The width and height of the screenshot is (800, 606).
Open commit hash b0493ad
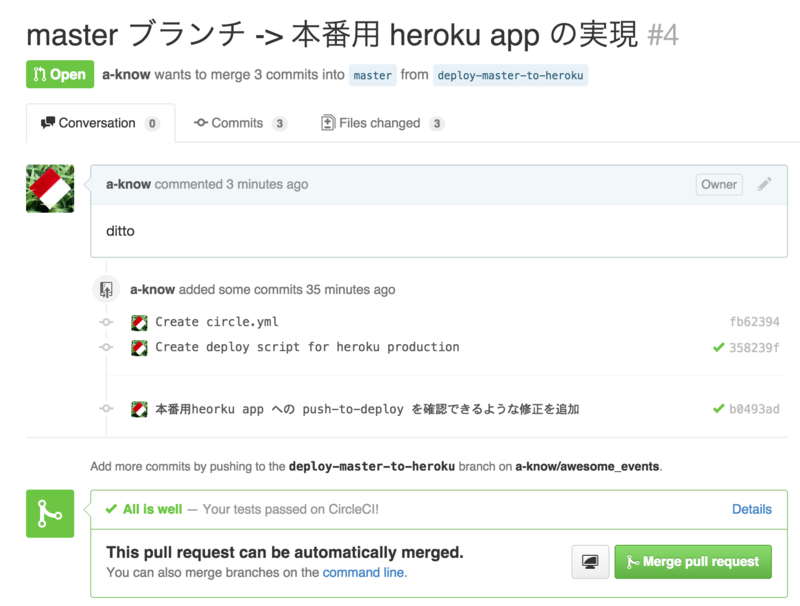(x=754, y=409)
